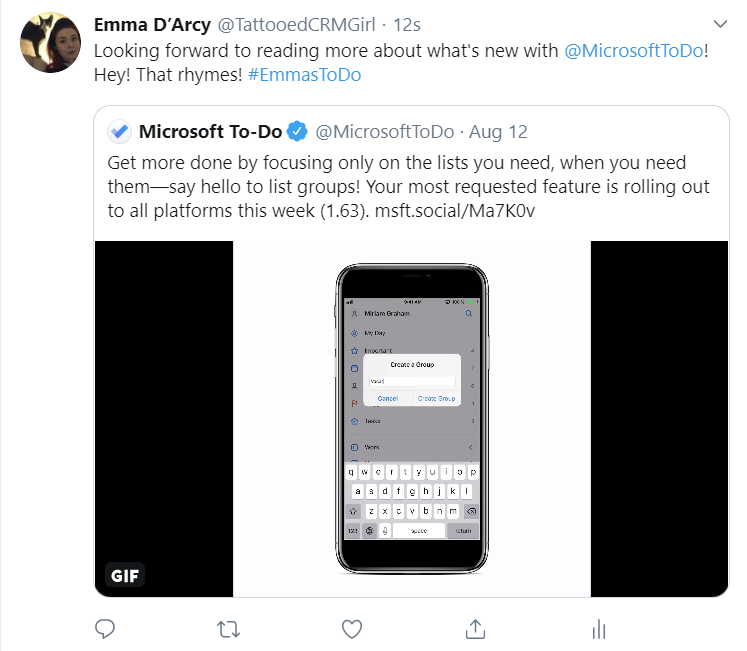This screenshot has width=747, height=651.
Task: Open the share tweet icon
Action: pyautogui.click(x=475, y=628)
